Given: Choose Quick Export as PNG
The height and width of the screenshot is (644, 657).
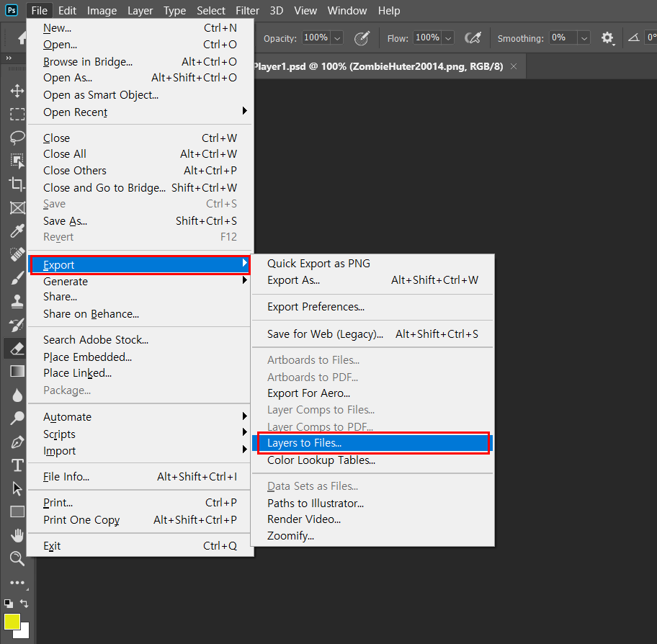Looking at the screenshot, I should (372, 263).
